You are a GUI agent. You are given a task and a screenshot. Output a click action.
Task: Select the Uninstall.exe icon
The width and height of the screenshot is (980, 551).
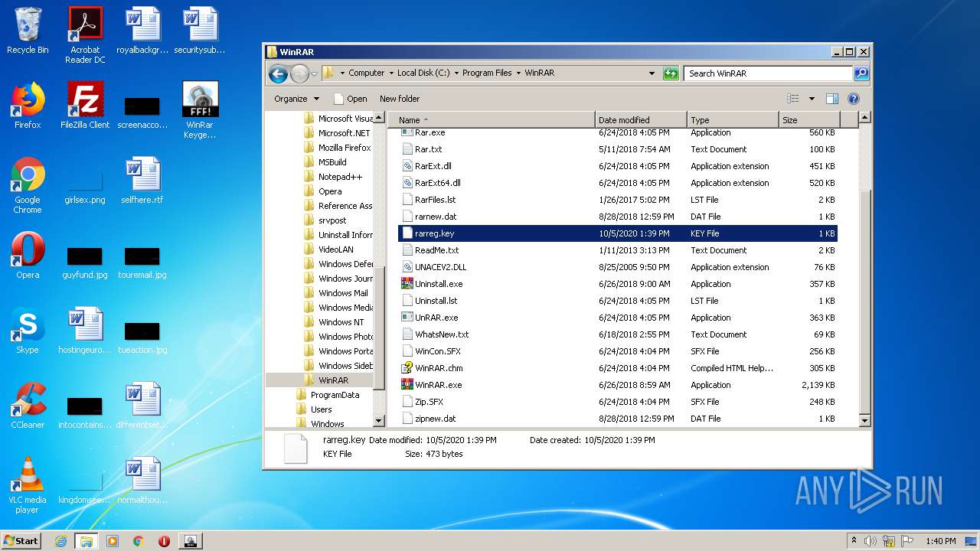point(407,284)
